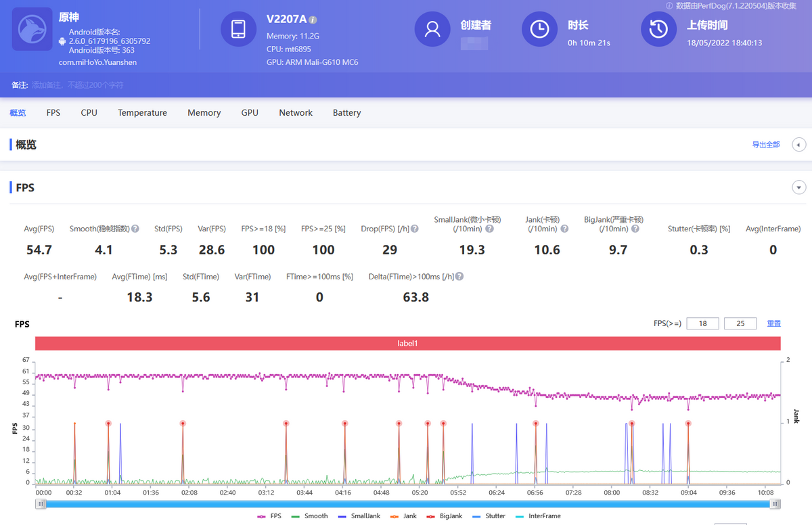This screenshot has height=525, width=812.
Task: Expand the overview section arrow
Action: (799, 145)
